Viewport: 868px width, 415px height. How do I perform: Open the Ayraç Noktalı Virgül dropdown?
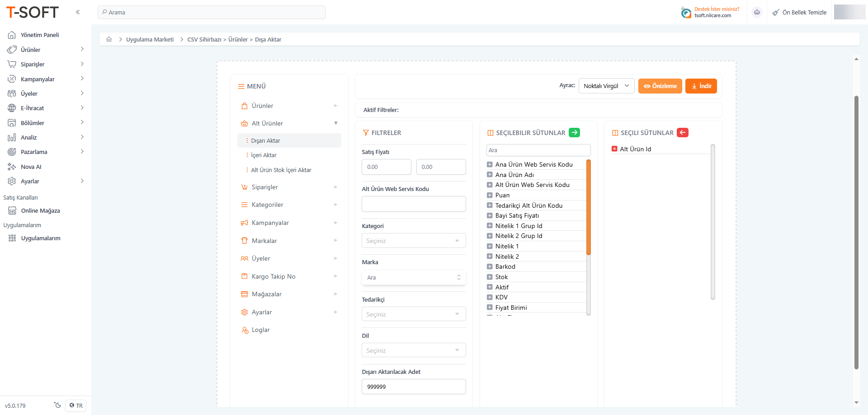pos(606,86)
